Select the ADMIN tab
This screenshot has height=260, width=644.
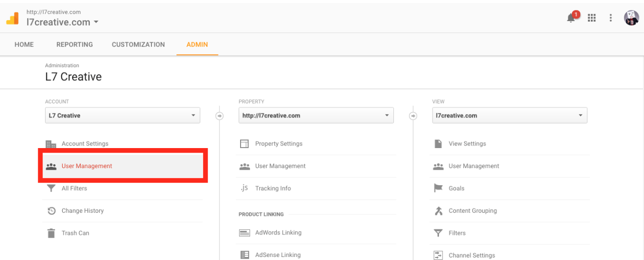[197, 45]
